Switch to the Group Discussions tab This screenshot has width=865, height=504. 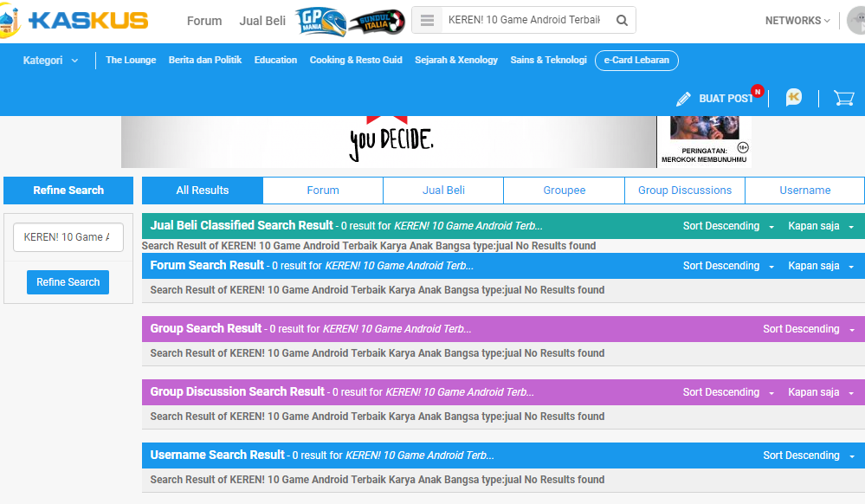685,191
